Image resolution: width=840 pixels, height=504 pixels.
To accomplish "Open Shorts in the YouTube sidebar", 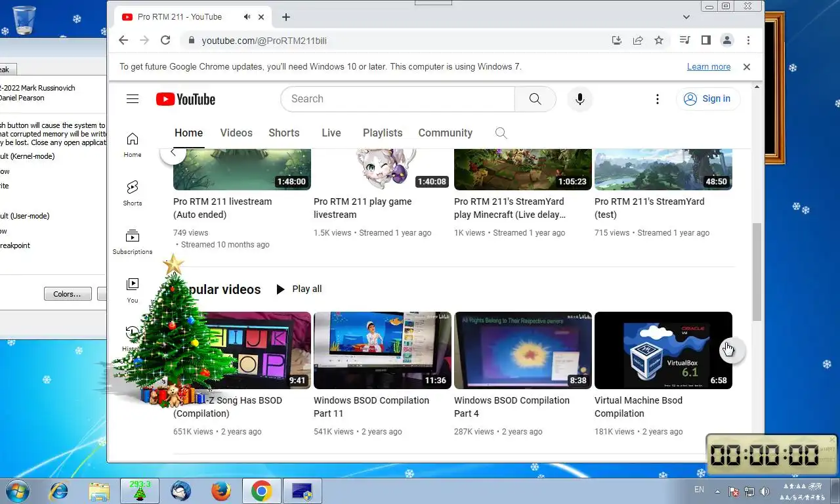I will pyautogui.click(x=133, y=194).
